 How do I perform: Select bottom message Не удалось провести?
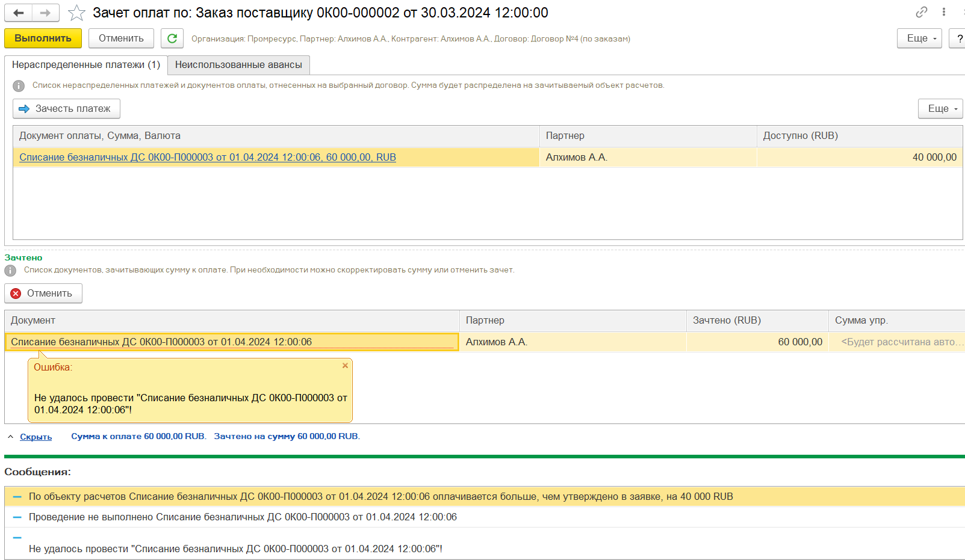click(x=485, y=543)
